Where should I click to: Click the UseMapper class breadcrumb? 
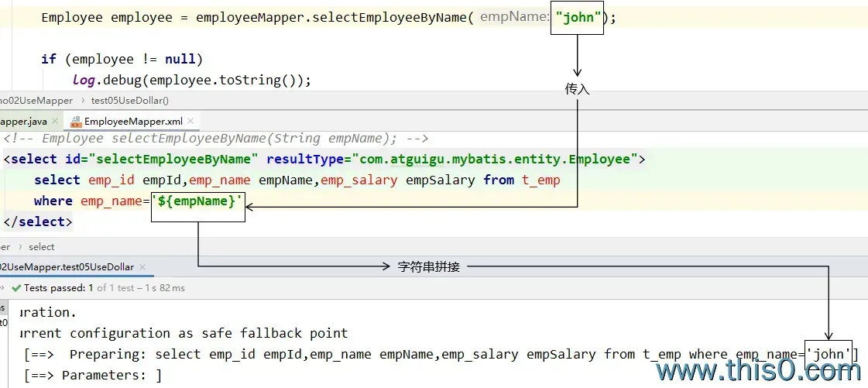(36, 100)
